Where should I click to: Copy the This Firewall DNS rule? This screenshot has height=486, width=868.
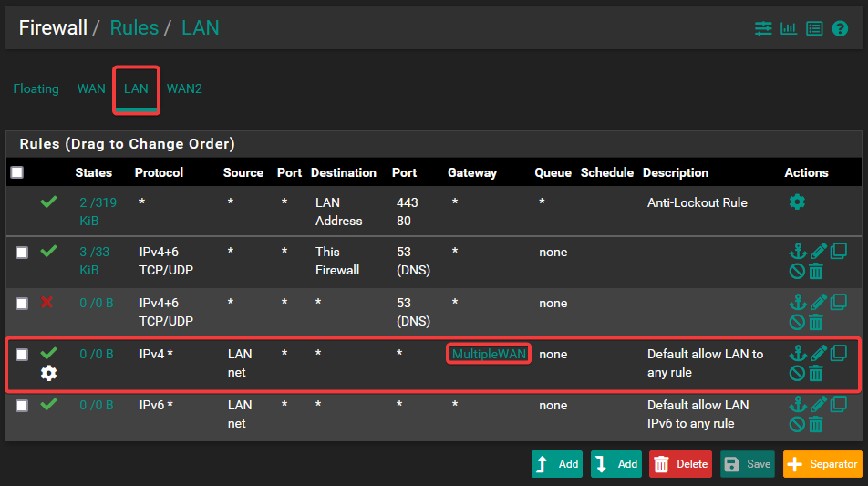(839, 251)
